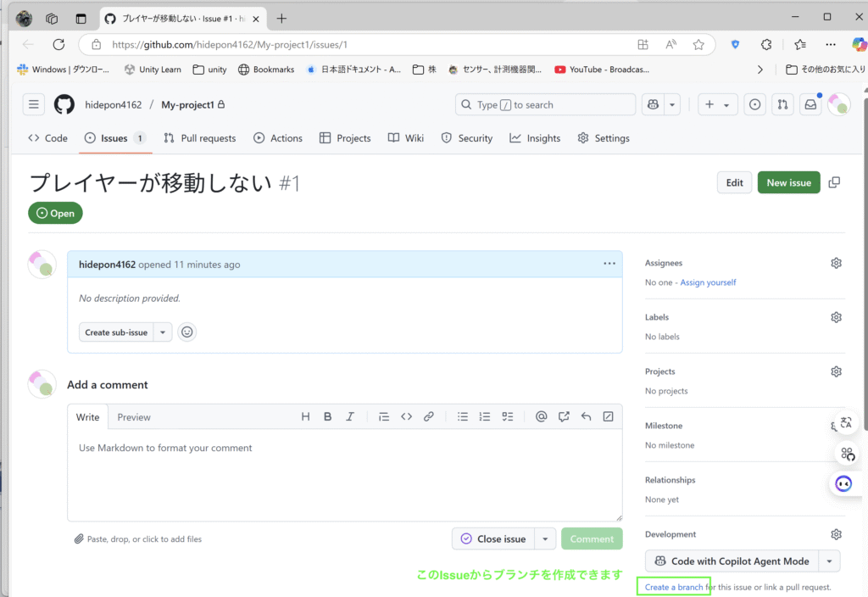Insert a link using the link icon

pos(429,416)
